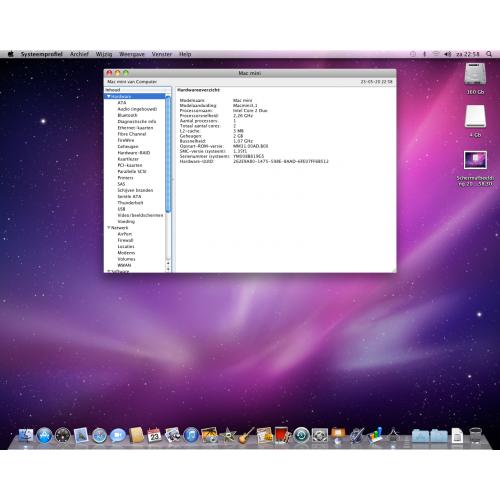This screenshot has height=500, width=500.
Task: Open the Apple menu
Action: pyautogui.click(x=11, y=54)
